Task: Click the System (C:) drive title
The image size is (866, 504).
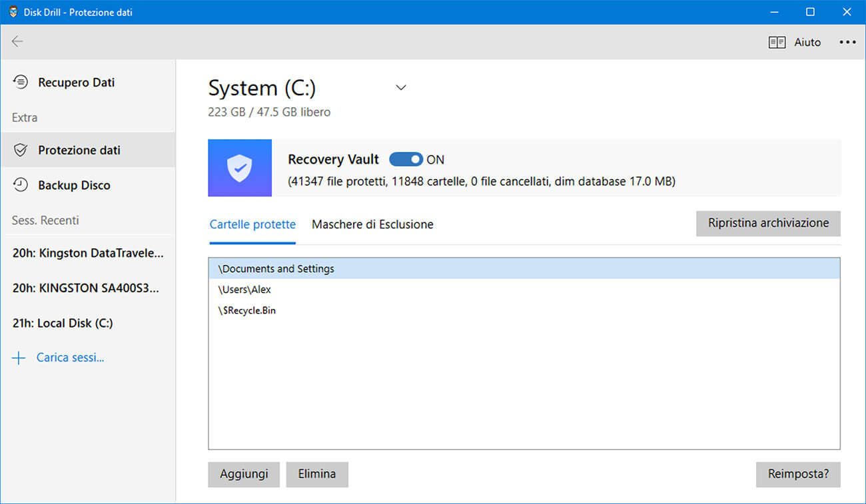Action: pos(262,88)
